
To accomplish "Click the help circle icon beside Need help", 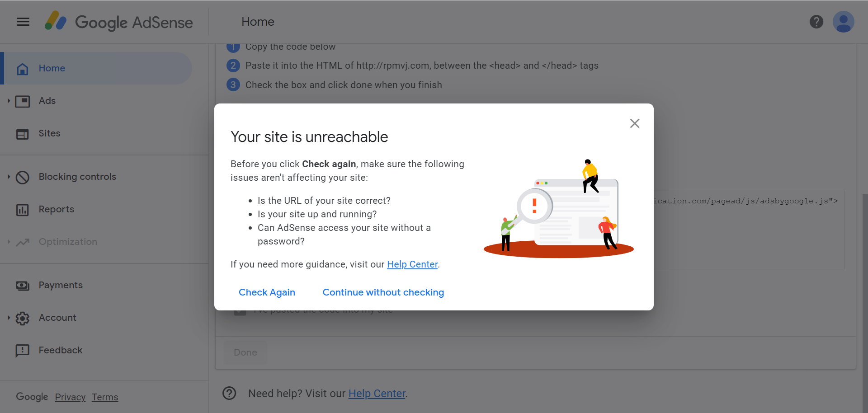I will click(229, 393).
